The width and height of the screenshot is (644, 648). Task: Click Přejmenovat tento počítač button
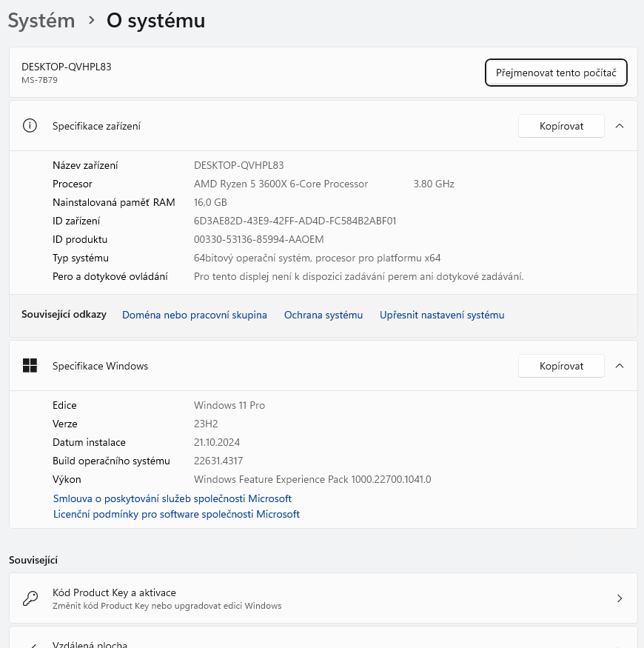556,73
